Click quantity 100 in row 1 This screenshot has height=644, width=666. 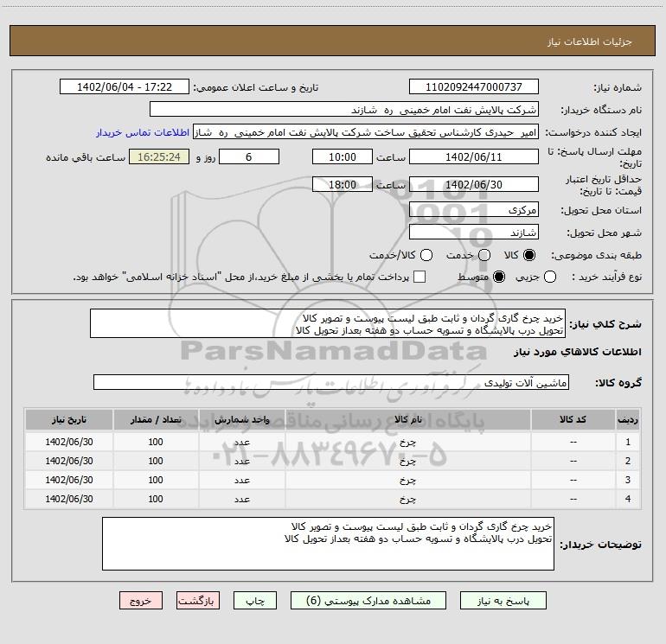point(156,442)
